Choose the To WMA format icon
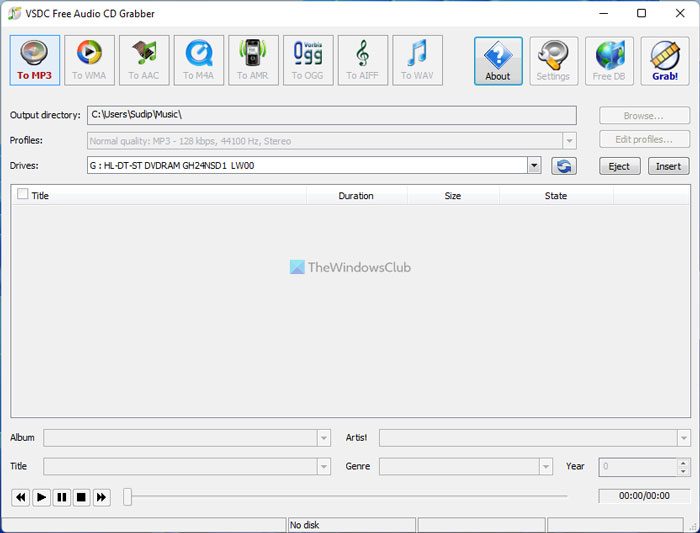Viewport: 700px width, 533px height. point(89,60)
